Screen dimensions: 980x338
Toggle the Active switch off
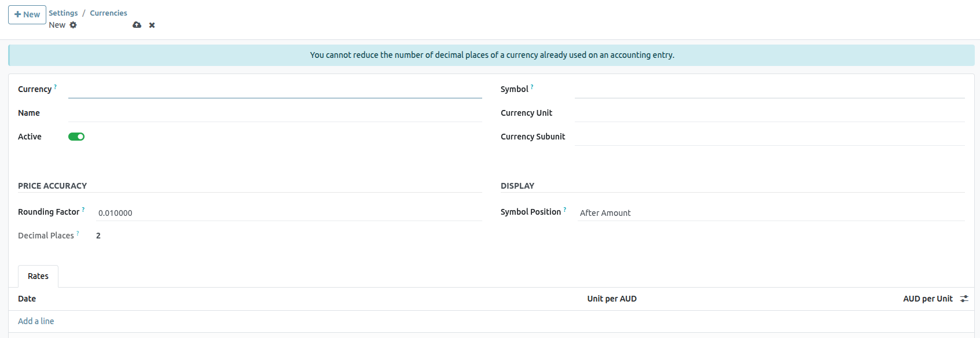point(76,137)
